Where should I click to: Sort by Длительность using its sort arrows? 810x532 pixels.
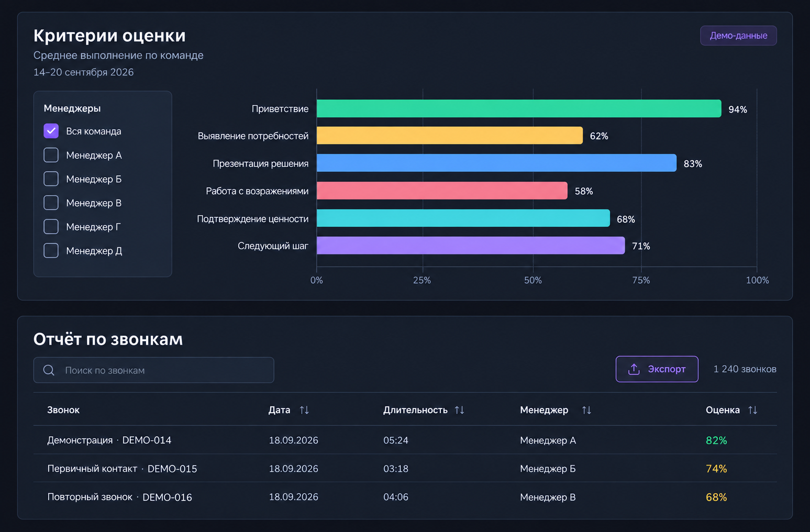pos(459,410)
